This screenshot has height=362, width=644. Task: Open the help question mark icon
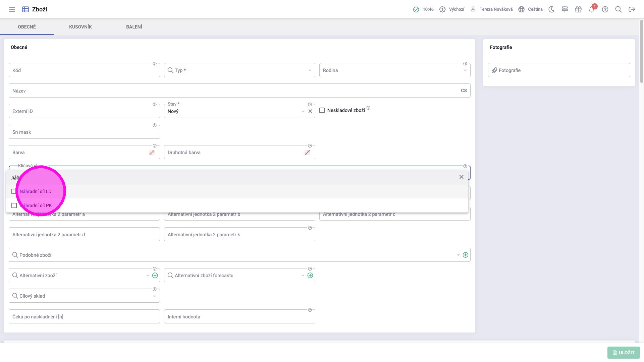tap(605, 9)
